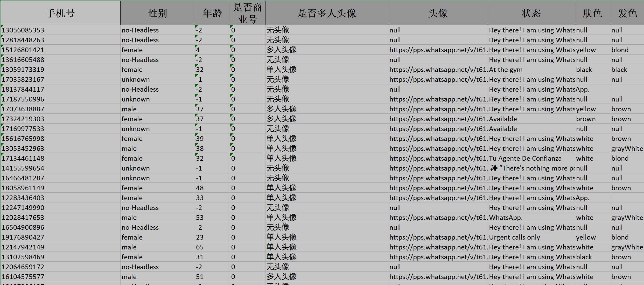The image size is (644, 285).
Task: Select the 'Urgent calls only' status cell
Action: [x=531, y=237]
